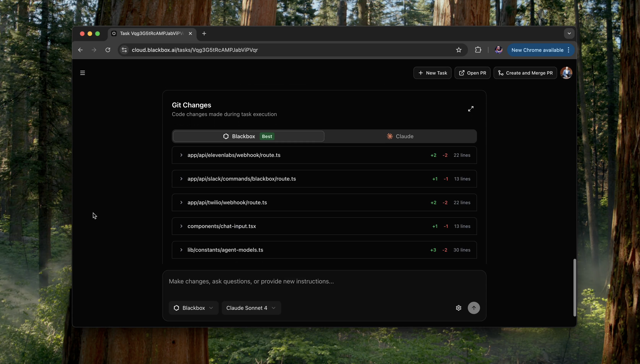640x364 pixels.
Task: Click the page vertical scrollbar
Action: pos(574,288)
